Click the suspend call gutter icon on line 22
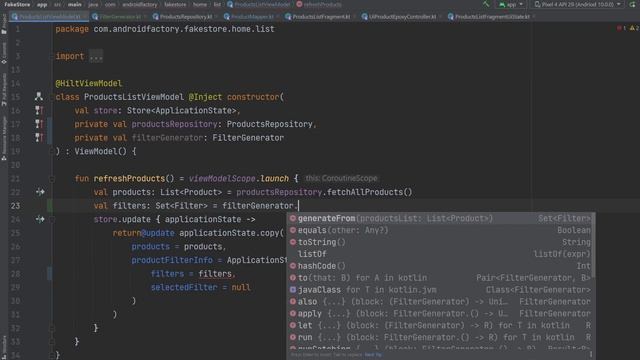The height and width of the screenshot is (360, 640). point(40,192)
